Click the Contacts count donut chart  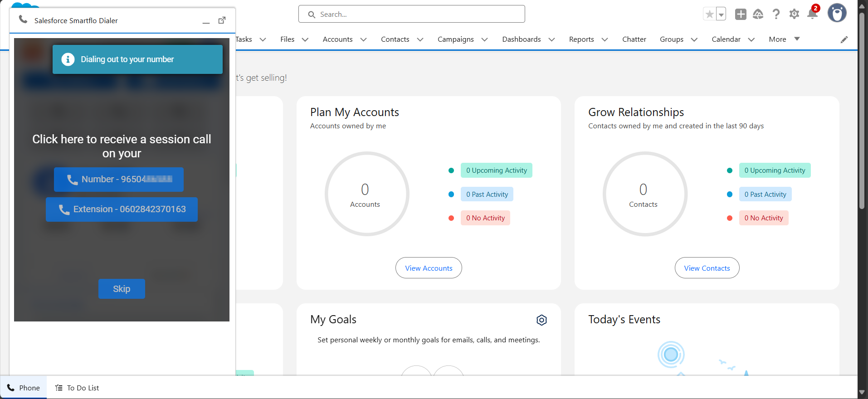pyautogui.click(x=645, y=194)
